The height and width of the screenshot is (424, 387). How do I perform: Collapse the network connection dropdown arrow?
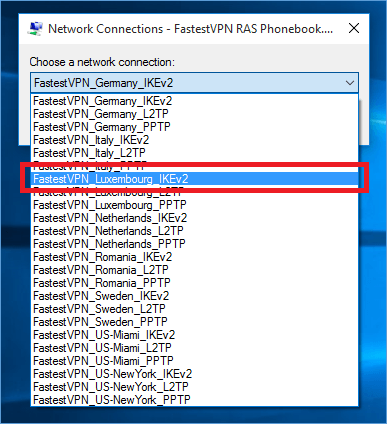(x=350, y=83)
